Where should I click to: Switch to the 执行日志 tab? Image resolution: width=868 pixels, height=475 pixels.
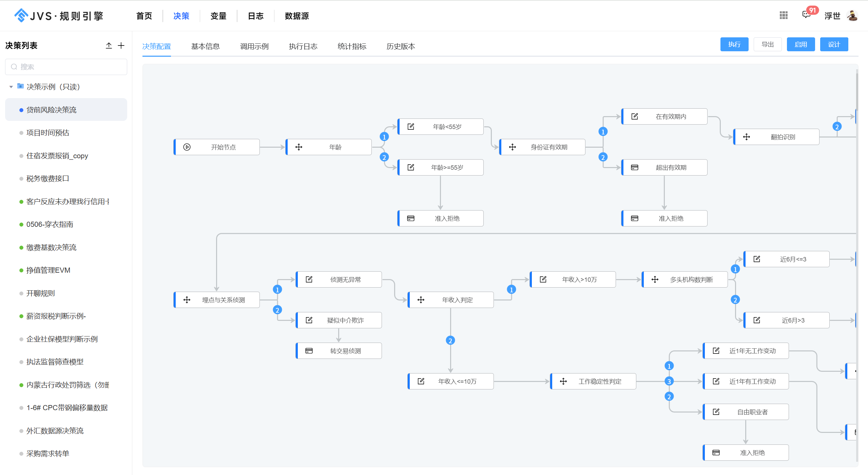[303, 46]
